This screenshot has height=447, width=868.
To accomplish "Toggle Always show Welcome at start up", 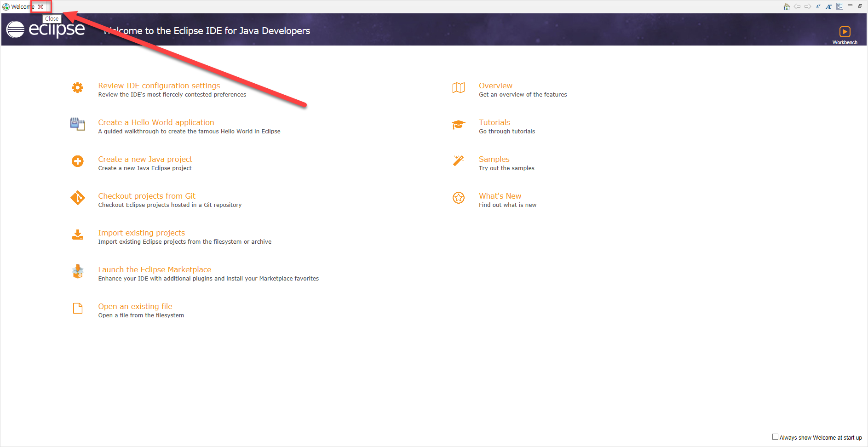I will (775, 437).
